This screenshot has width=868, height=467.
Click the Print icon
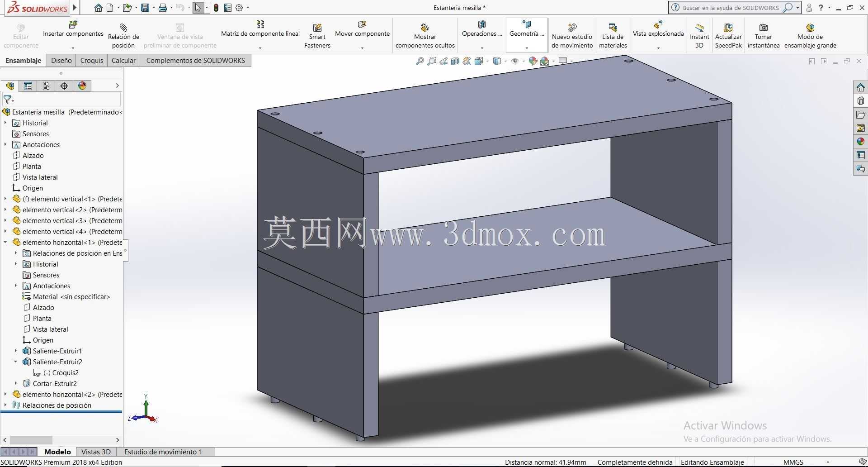[x=163, y=8]
